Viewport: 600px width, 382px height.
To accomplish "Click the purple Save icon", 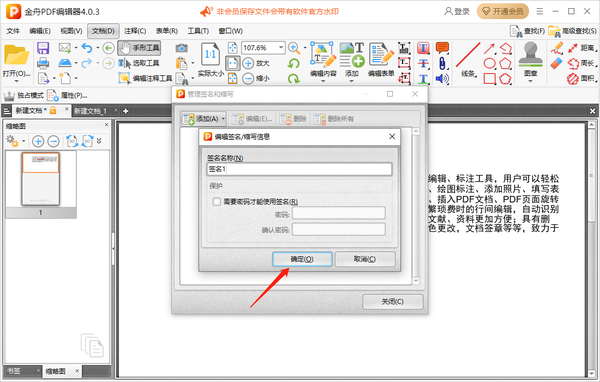I will pos(43,48).
